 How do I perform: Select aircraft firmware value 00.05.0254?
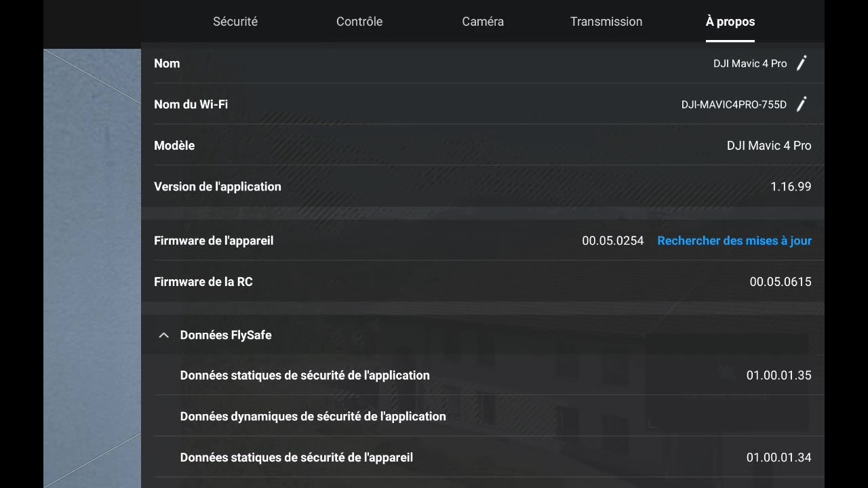[613, 241]
